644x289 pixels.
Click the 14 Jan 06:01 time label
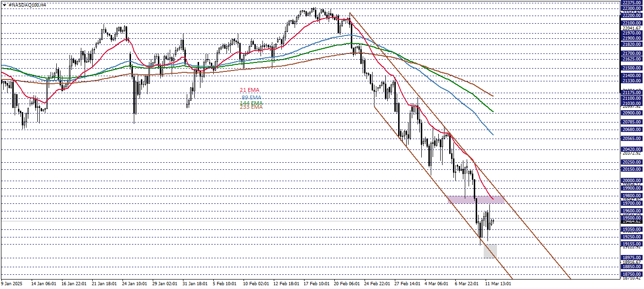(44, 284)
